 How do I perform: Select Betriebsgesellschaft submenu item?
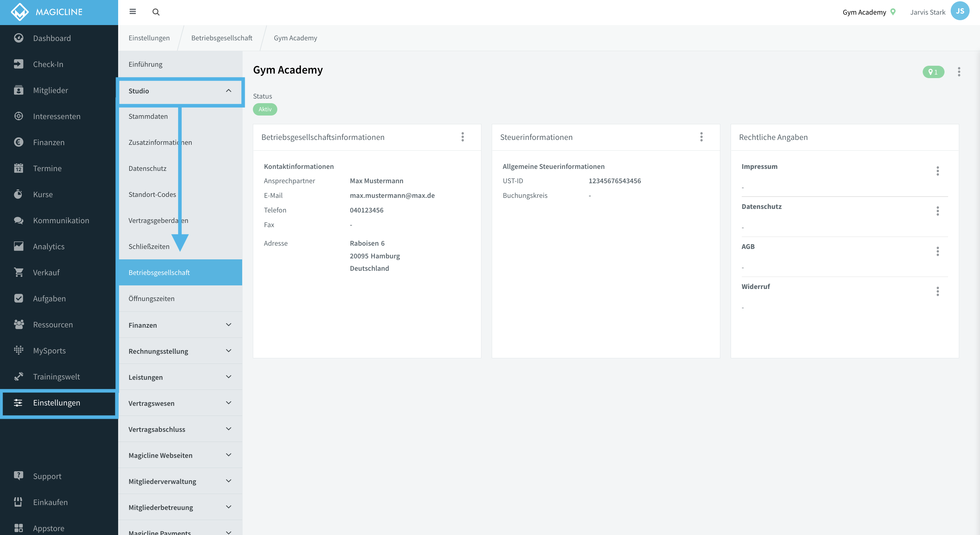[x=180, y=272]
